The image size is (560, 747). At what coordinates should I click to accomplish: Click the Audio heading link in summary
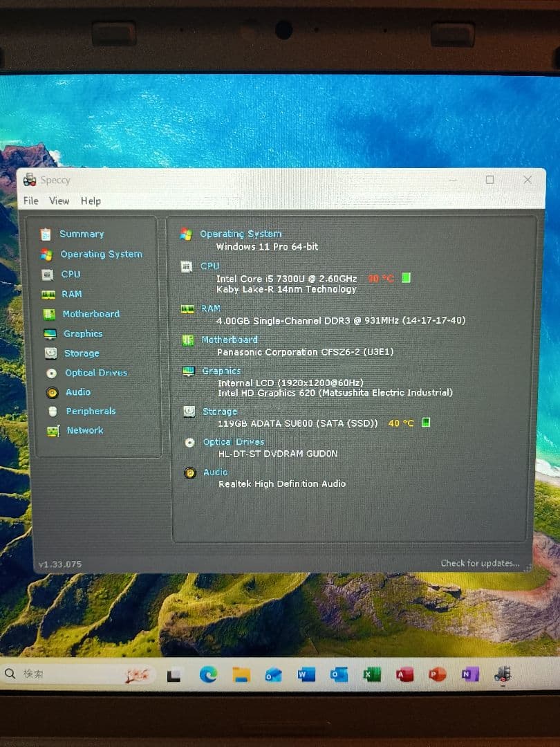(x=215, y=472)
